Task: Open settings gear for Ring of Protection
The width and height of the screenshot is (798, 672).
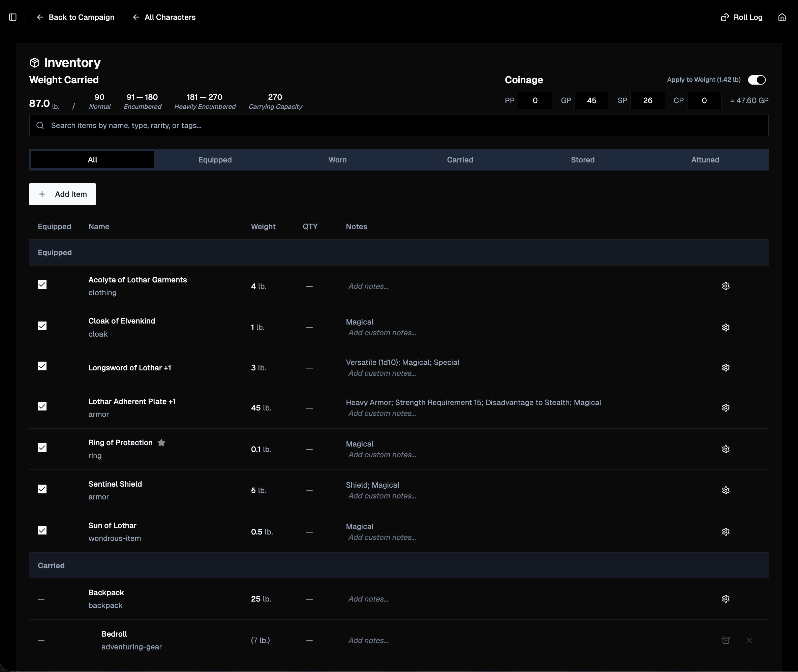Action: 726,449
